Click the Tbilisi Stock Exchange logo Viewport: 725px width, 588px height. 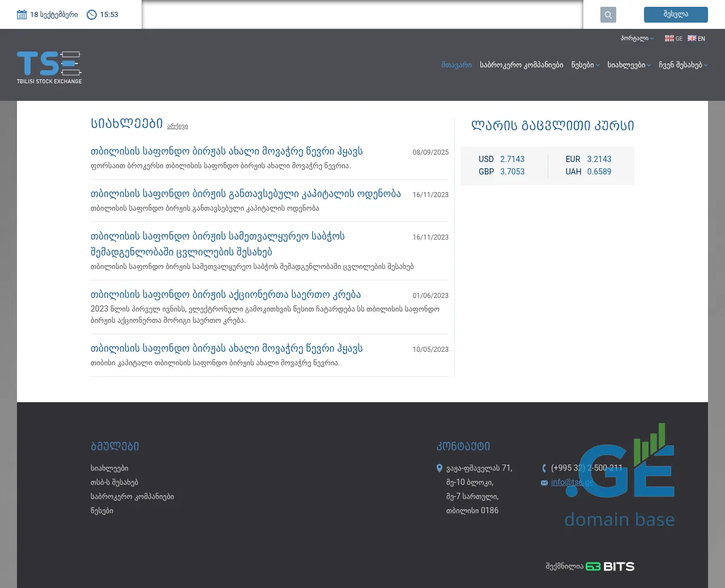[x=49, y=67]
